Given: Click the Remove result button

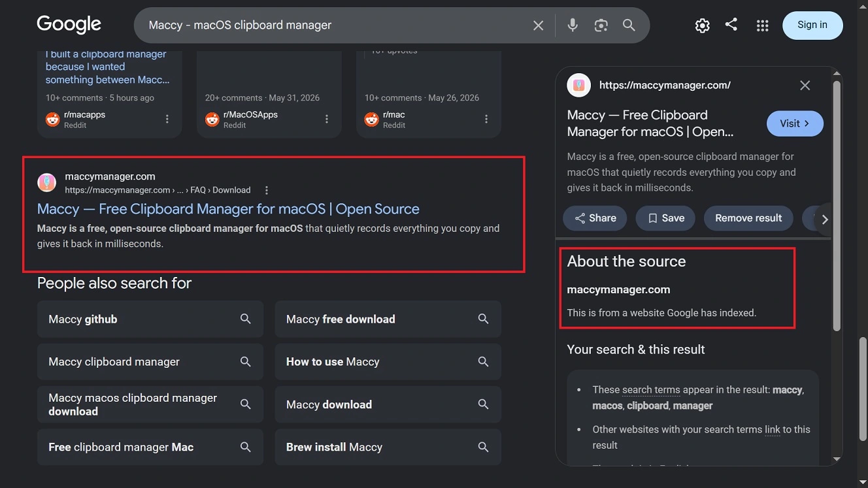Looking at the screenshot, I should tap(748, 218).
